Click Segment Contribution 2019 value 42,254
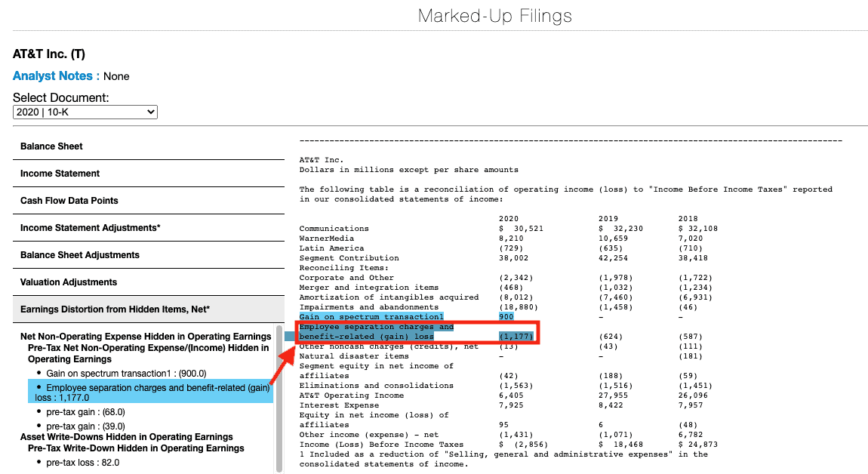The width and height of the screenshot is (868, 474). [x=613, y=257]
